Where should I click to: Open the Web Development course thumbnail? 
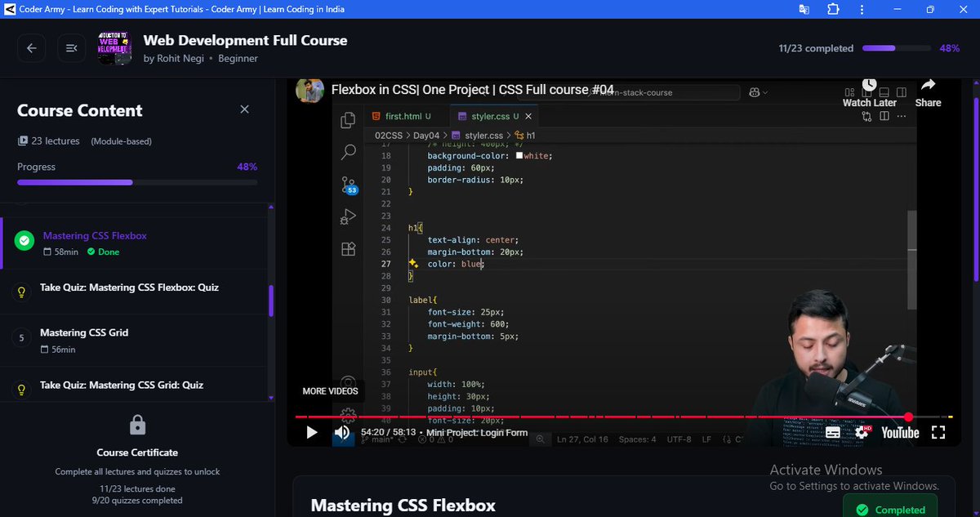tap(114, 49)
